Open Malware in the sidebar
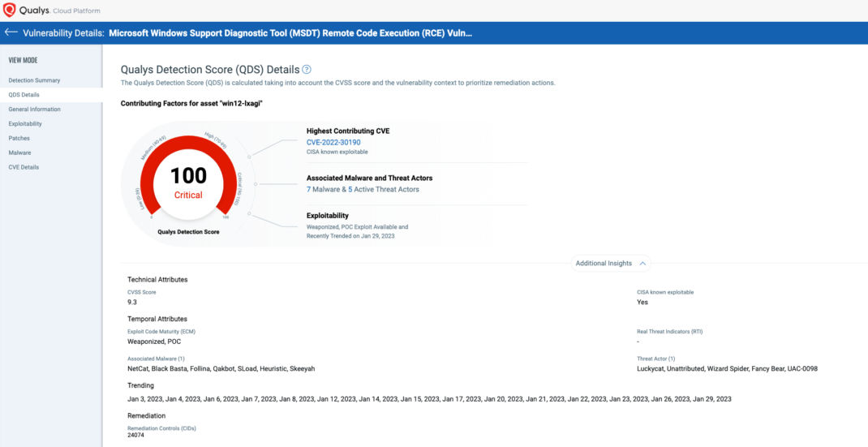 pyautogui.click(x=20, y=153)
